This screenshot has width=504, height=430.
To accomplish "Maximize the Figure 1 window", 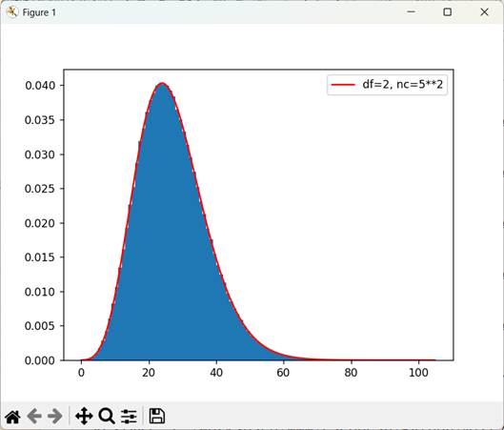I will coord(448,11).
